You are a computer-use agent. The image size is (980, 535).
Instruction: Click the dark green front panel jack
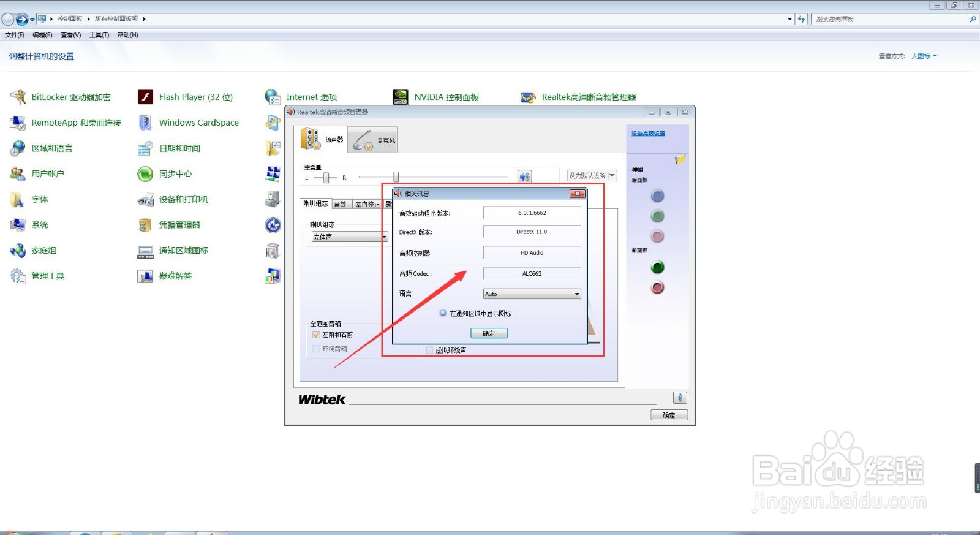[658, 267]
